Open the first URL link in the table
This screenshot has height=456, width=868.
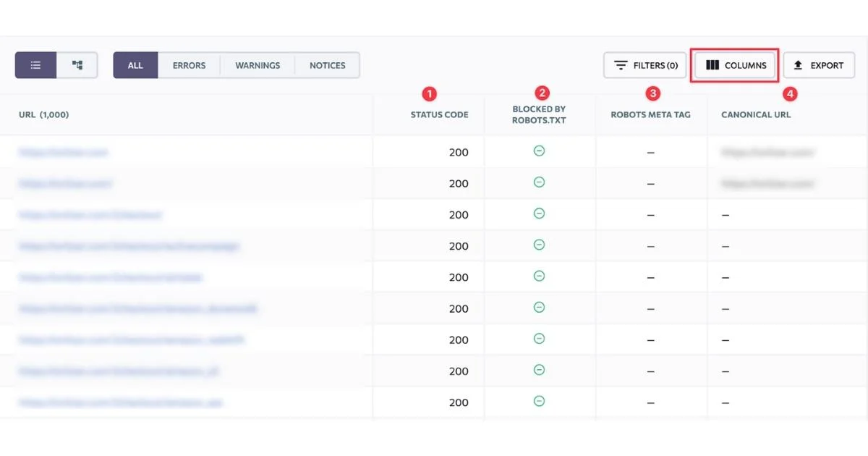coord(61,152)
